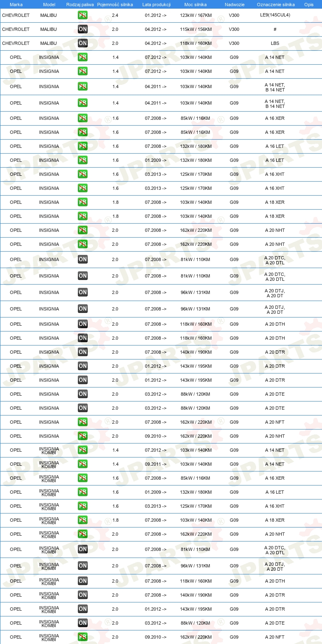Viewport: 322px width, 644px height.
Task: Click ON icon for Insignia Kombi 140kW / 190KM
Action: (x=83, y=595)
